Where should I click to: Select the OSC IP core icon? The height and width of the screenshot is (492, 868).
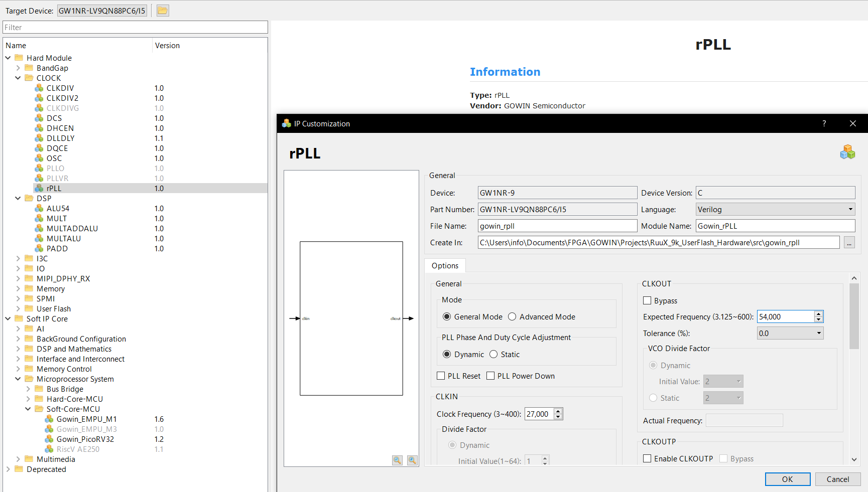(x=39, y=158)
